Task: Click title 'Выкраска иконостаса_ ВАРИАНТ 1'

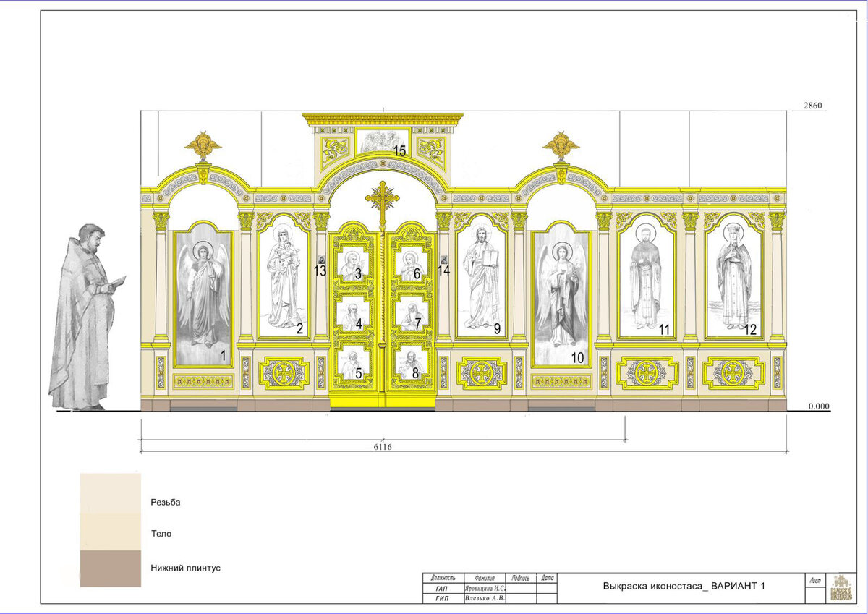Action: 684,587
